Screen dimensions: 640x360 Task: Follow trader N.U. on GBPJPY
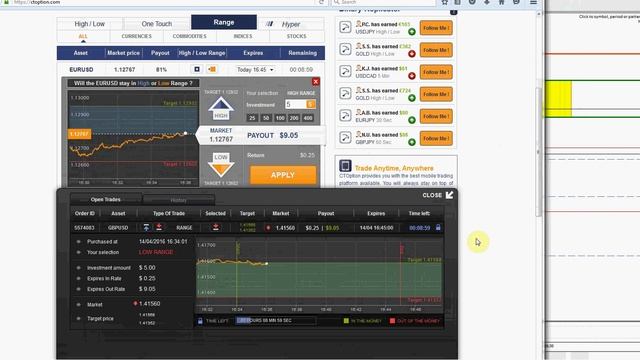click(436, 138)
